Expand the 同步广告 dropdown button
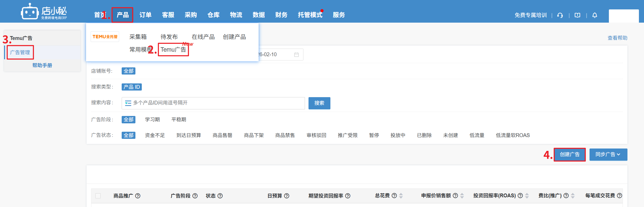The image size is (644, 207). pyautogui.click(x=608, y=155)
